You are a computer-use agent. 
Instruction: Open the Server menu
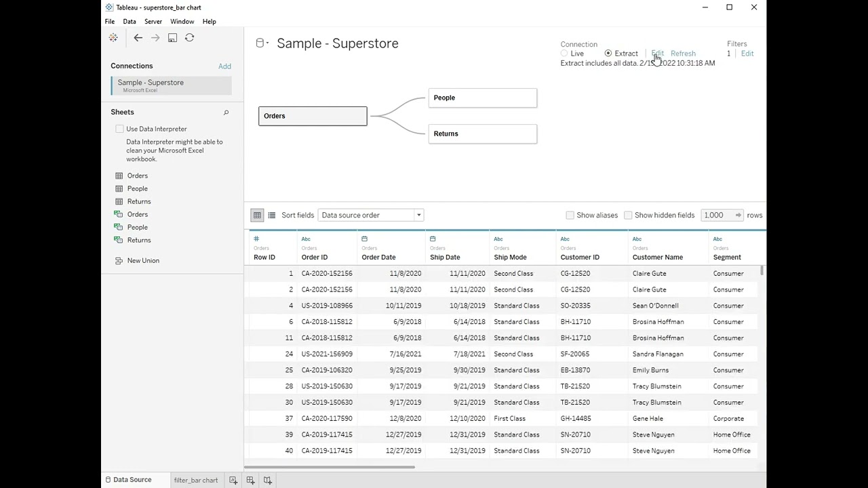tap(153, 22)
